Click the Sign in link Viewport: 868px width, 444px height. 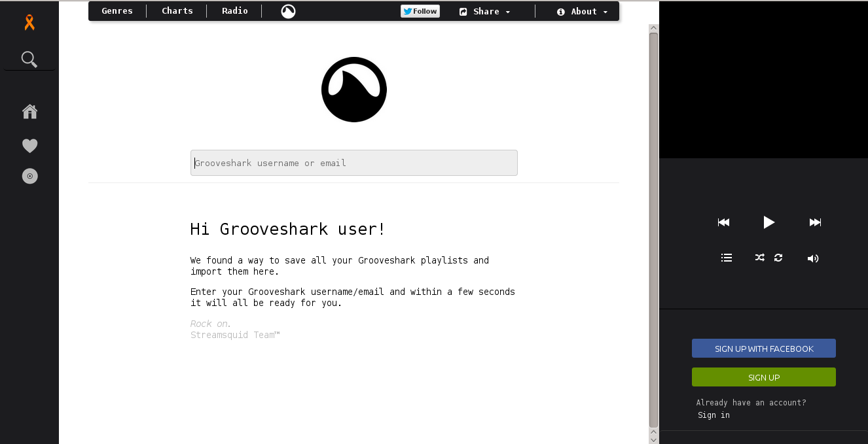pyautogui.click(x=714, y=415)
